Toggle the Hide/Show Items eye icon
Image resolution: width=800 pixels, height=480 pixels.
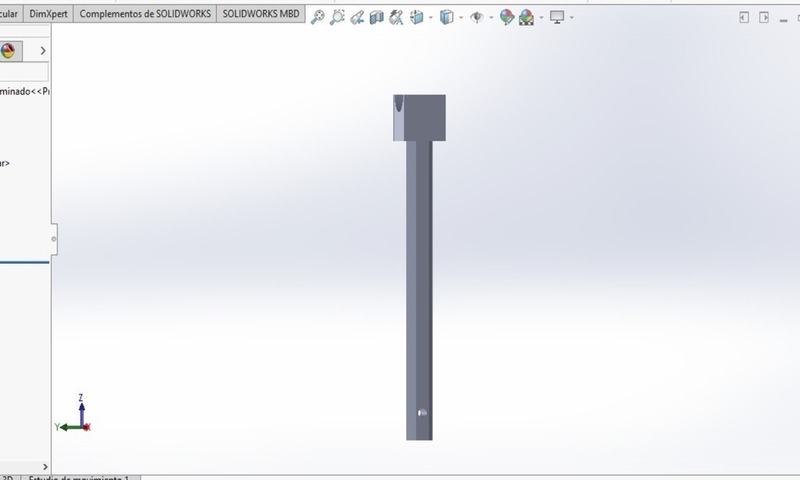pos(477,18)
